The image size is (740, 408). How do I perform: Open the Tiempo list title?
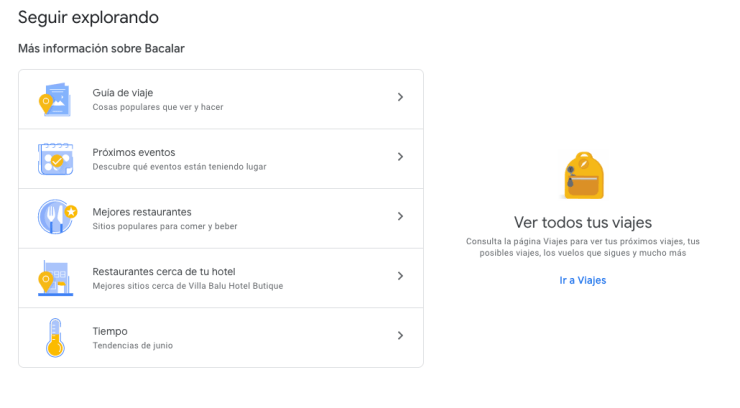(110, 331)
